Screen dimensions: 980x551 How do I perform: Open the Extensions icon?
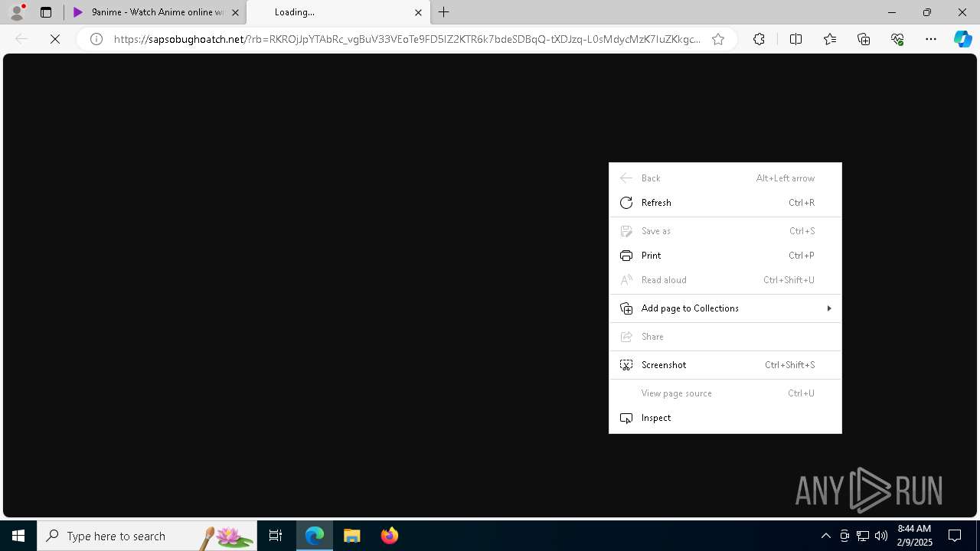tap(759, 39)
